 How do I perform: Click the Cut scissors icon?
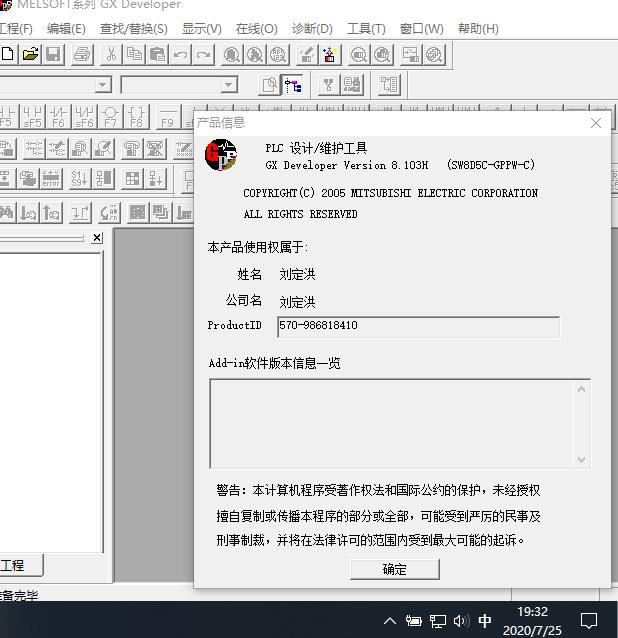pyautogui.click(x=111, y=54)
